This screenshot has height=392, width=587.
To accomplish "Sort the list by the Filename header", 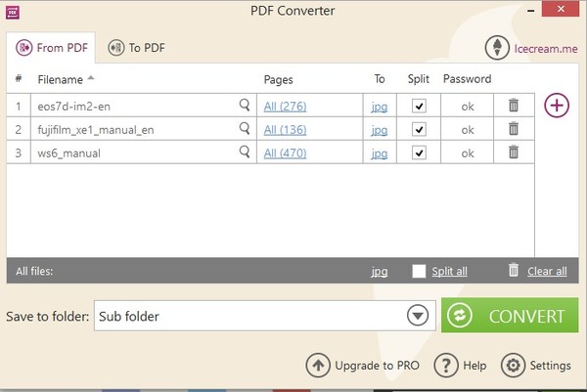I will click(61, 79).
